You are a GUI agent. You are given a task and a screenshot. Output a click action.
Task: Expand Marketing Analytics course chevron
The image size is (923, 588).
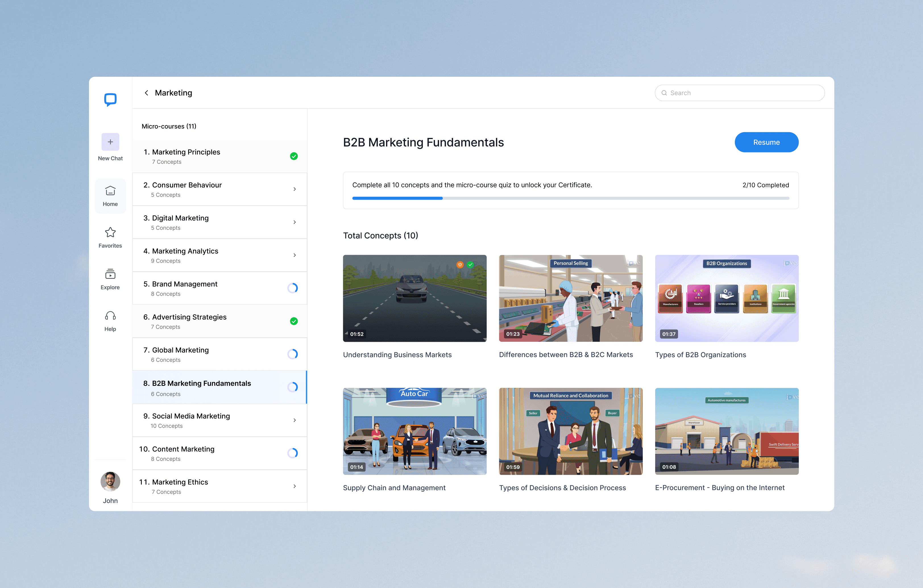click(294, 255)
